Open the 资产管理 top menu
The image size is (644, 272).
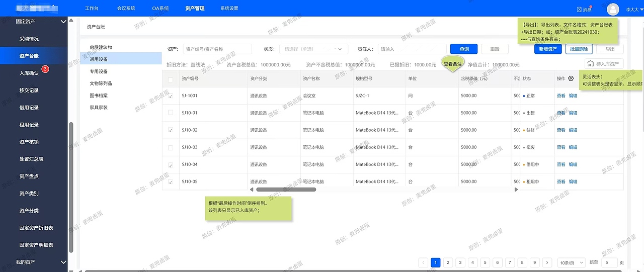click(x=195, y=9)
